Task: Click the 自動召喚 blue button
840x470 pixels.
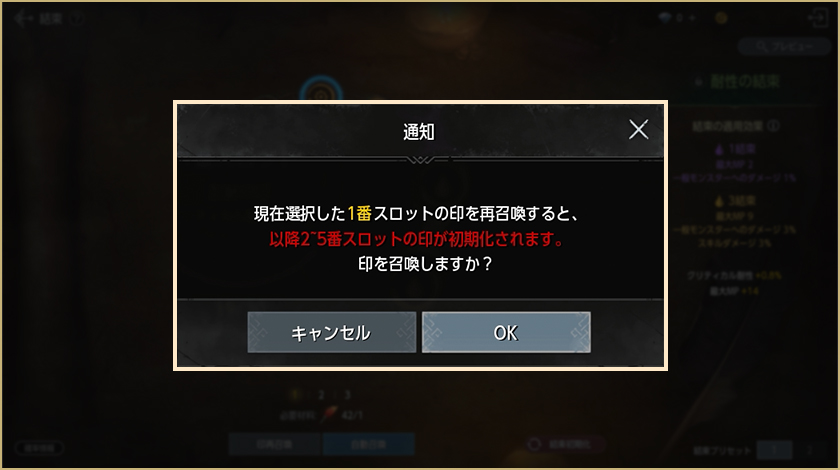Action: click(369, 444)
